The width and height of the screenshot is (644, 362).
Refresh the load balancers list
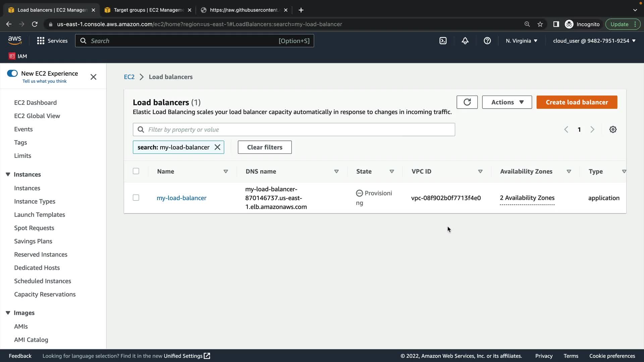467,102
